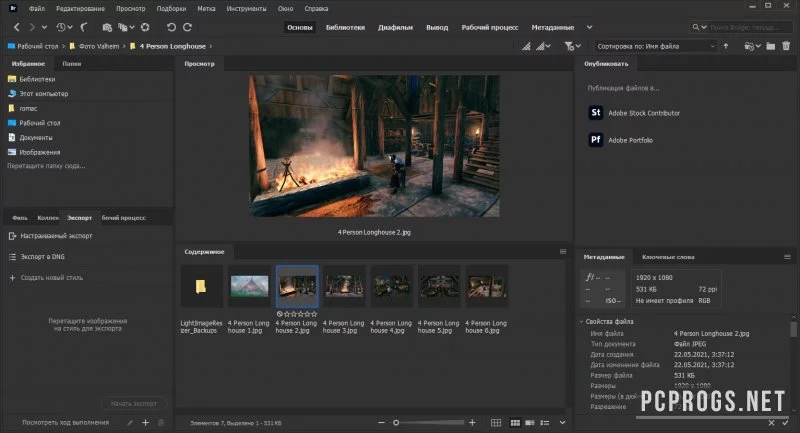
Task: Click the edit preset pencil icon
Action: point(130,423)
